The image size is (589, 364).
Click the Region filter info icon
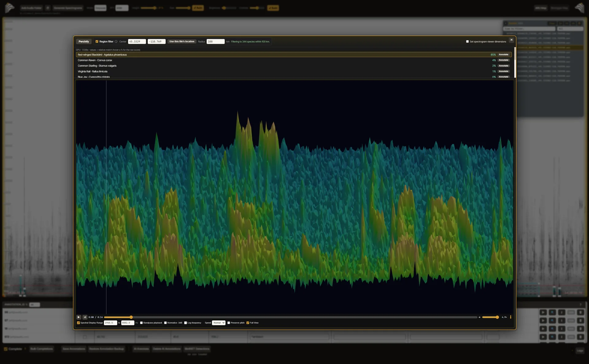point(116,41)
